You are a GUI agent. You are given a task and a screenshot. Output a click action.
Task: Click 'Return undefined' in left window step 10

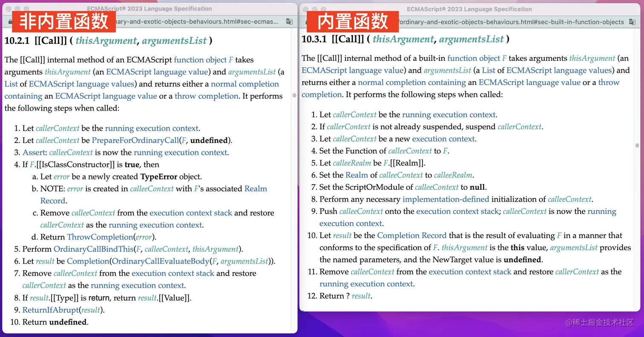pos(55,322)
